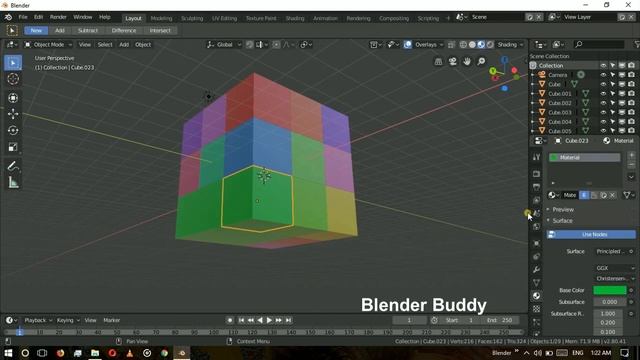Image resolution: width=640 pixels, height=360 pixels.
Task: Toggle camera view icon in viewport
Action: (453, 61)
